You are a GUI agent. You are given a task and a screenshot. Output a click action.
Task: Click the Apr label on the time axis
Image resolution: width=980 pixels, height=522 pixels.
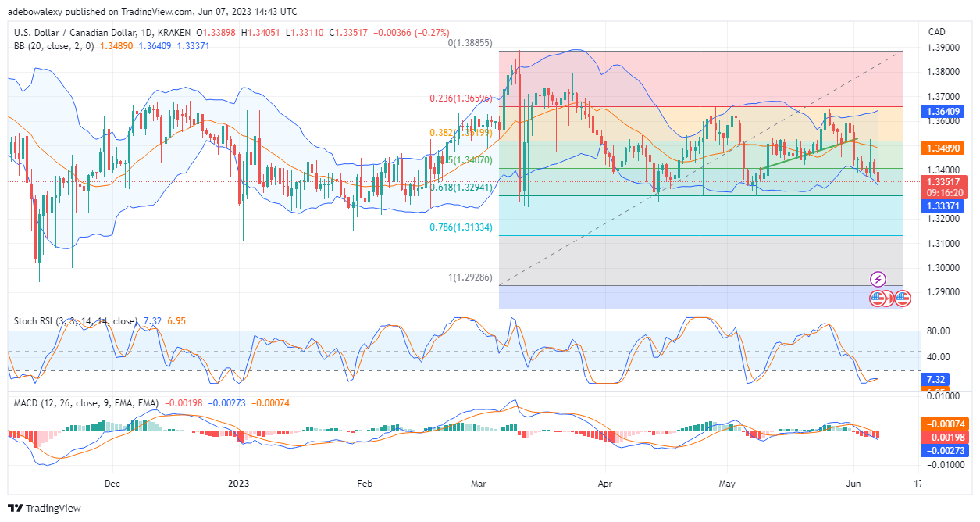pos(605,483)
